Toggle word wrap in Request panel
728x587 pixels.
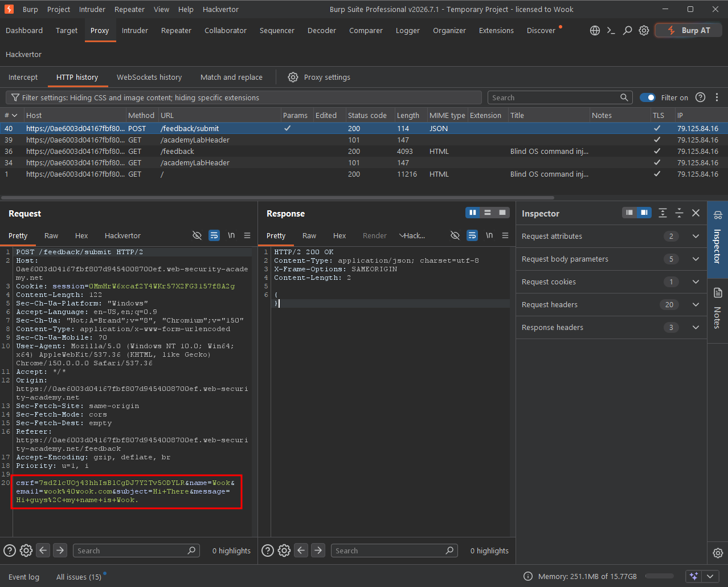point(214,235)
